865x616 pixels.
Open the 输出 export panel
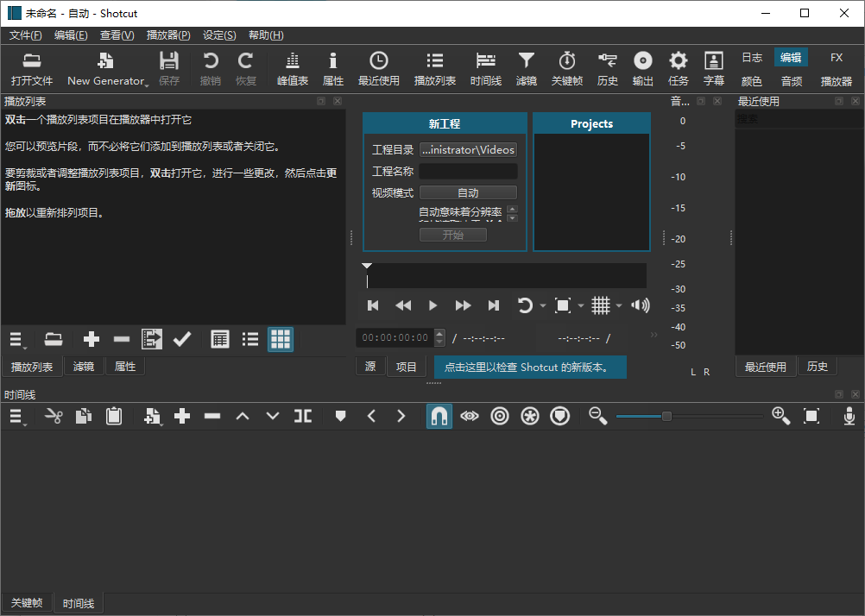(642, 69)
